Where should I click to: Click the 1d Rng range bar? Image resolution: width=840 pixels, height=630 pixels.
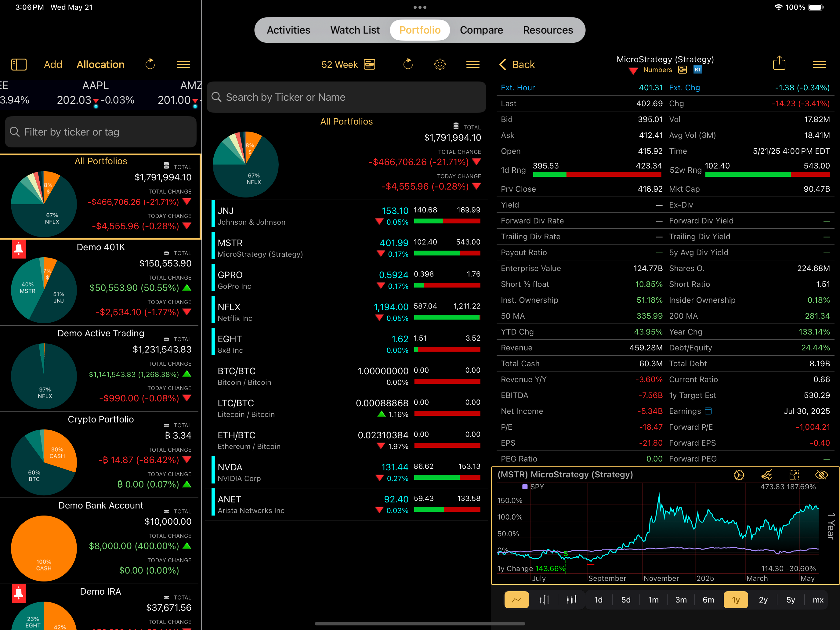coord(597,174)
